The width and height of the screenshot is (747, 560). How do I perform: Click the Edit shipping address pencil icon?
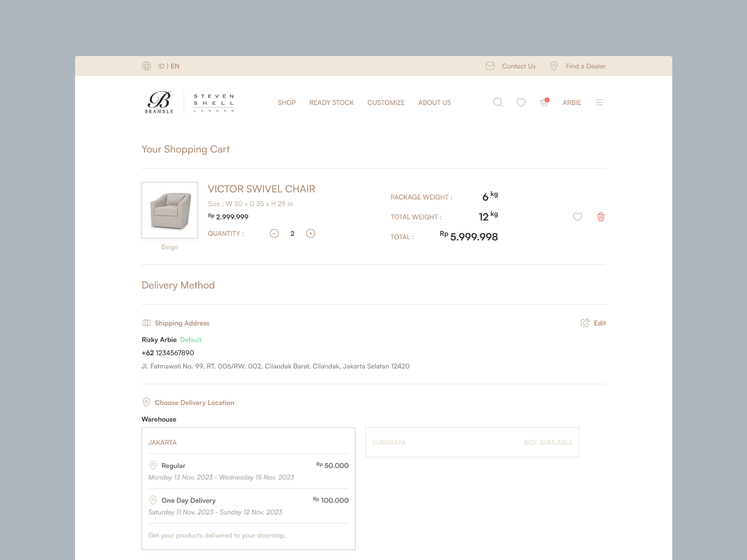[585, 323]
